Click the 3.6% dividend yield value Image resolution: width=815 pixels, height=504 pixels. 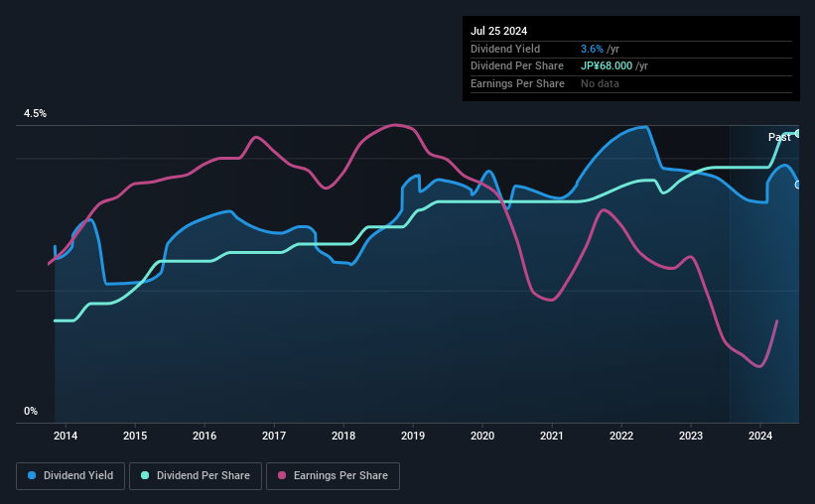[592, 49]
